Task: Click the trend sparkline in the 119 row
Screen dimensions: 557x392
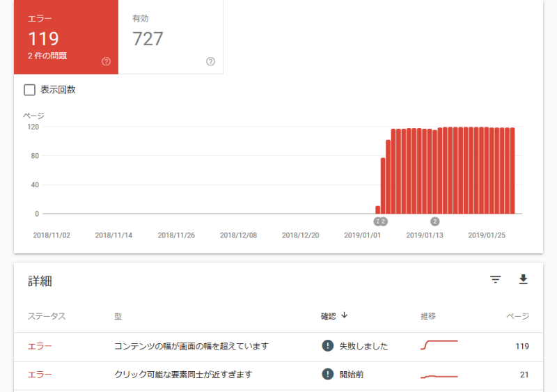Action: coord(439,345)
